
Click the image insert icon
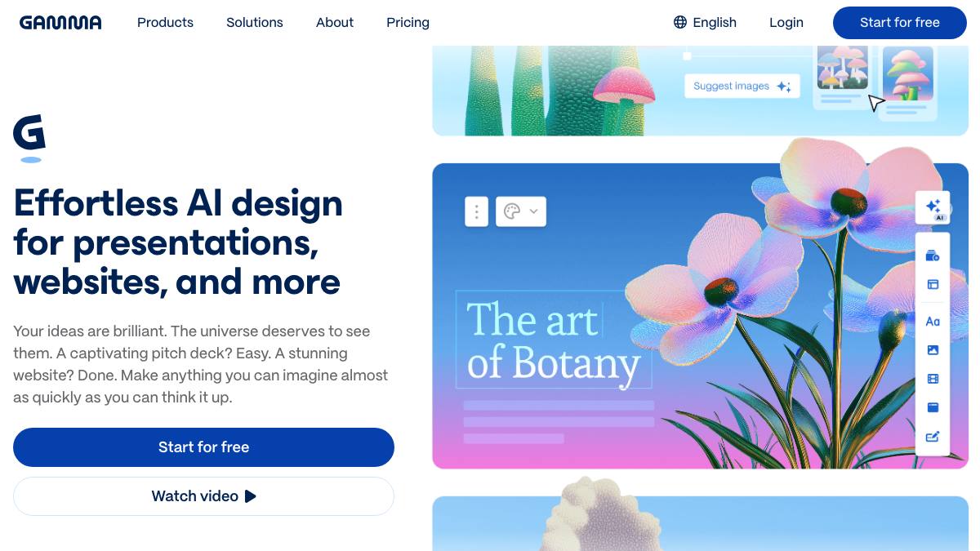click(x=933, y=350)
